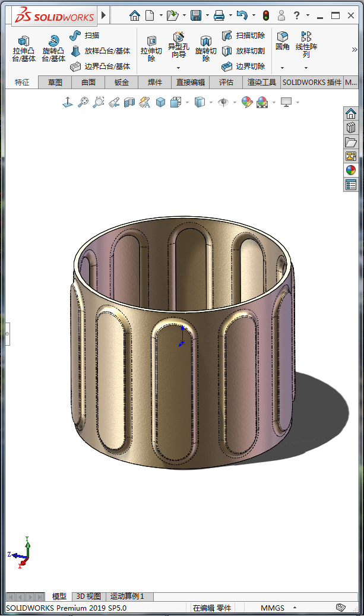
Task: Switch to the 曲面 (Surface) tab
Action: (88, 82)
